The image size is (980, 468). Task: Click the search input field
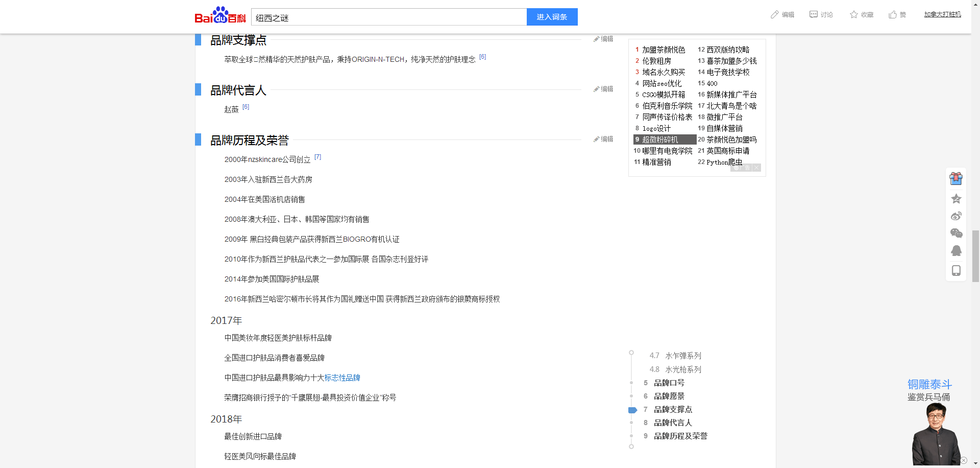(389, 17)
